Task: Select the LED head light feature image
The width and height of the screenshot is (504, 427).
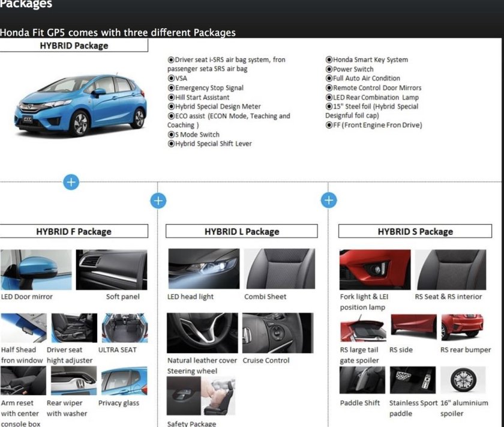Action: pos(204,269)
